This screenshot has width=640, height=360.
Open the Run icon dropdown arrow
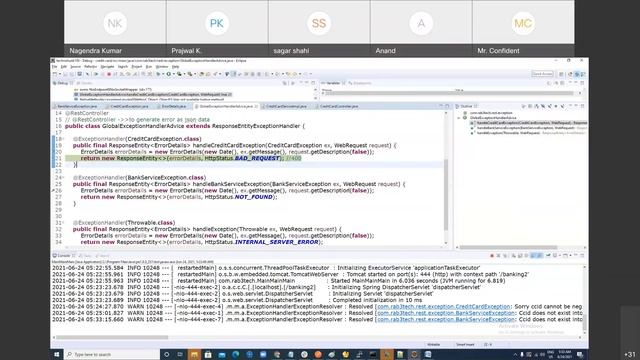pyautogui.click(x=173, y=74)
